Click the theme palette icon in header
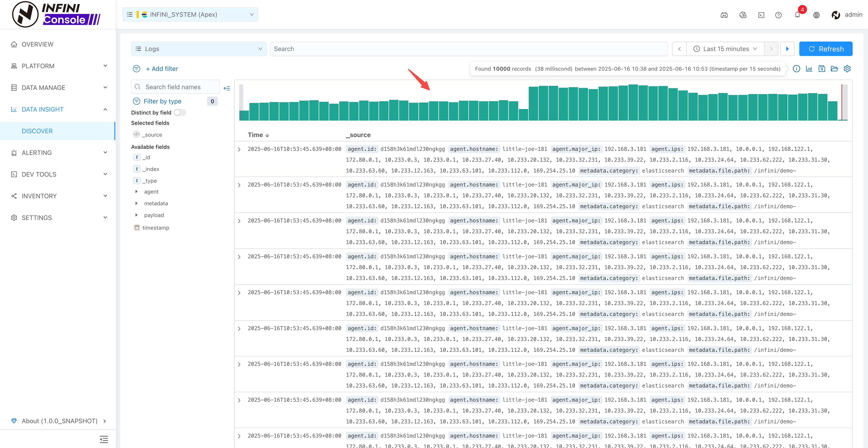868x448 pixels. pyautogui.click(x=743, y=15)
